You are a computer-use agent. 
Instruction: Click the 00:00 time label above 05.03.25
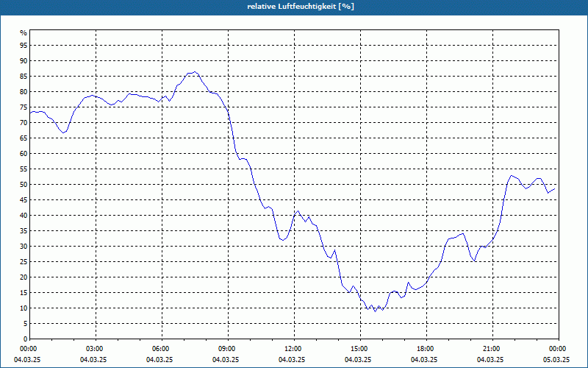(559, 349)
